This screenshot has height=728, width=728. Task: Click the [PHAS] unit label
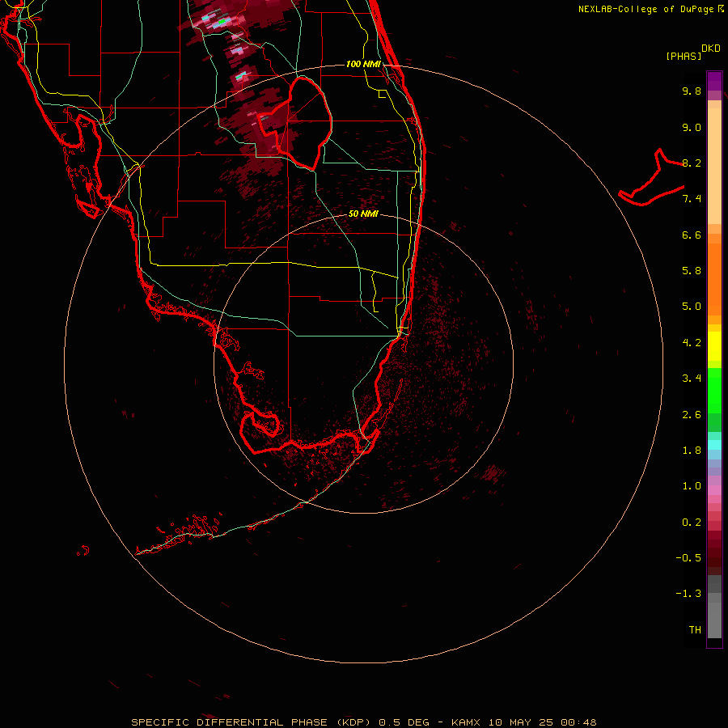(x=684, y=56)
